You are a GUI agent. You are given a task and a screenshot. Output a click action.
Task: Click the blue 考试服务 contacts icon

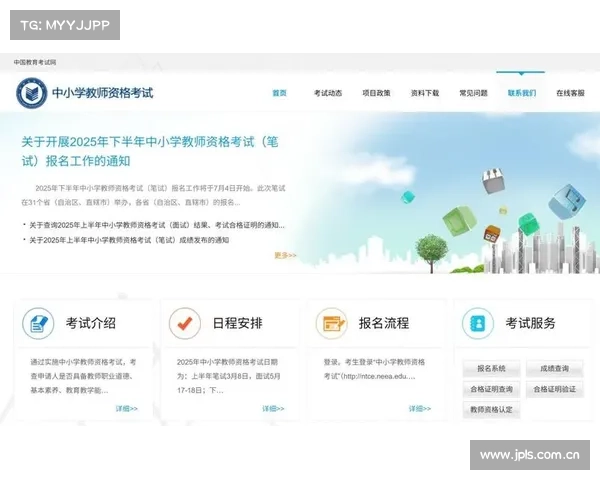coord(478,323)
